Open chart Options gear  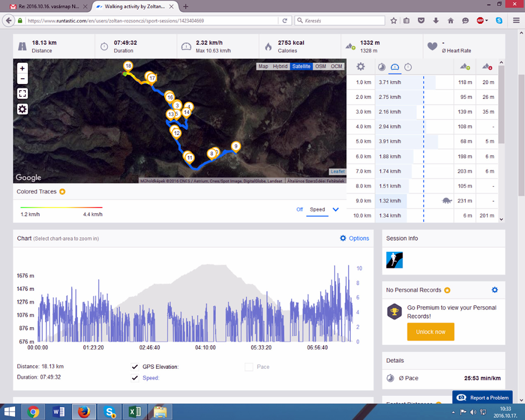click(x=343, y=238)
